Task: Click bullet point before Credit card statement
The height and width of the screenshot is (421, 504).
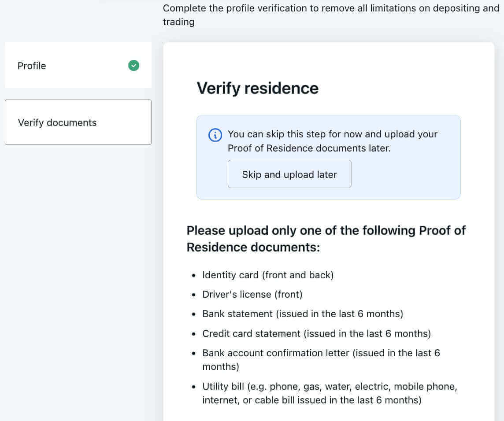Action: [x=194, y=334]
